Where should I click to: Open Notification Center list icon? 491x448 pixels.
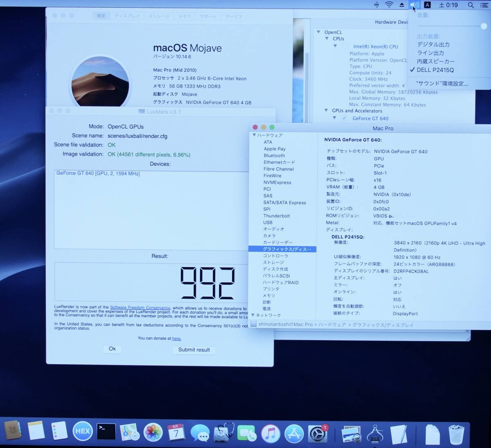point(484,5)
